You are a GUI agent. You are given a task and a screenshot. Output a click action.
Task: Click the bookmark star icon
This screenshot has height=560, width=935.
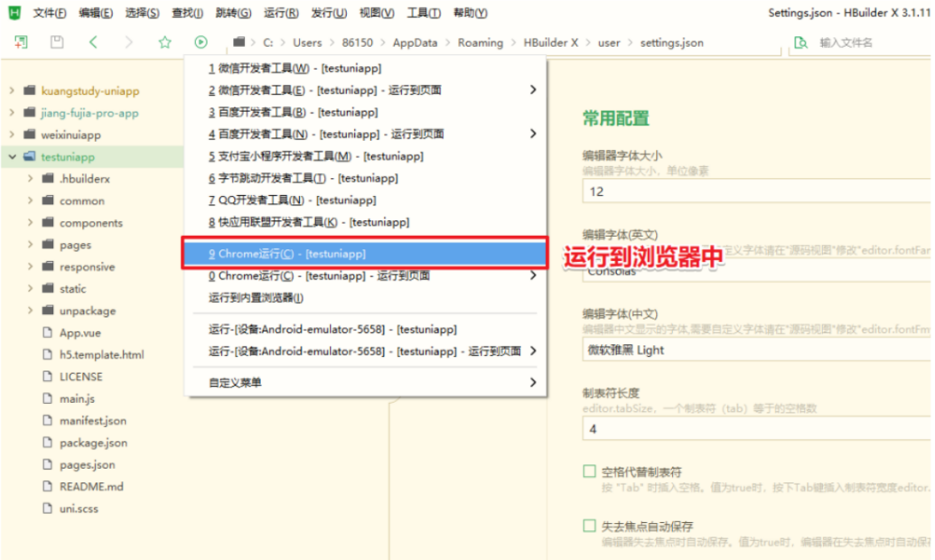164,42
